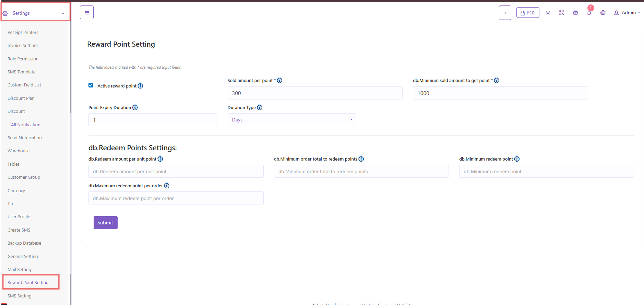Open the POS button

pos(528,13)
